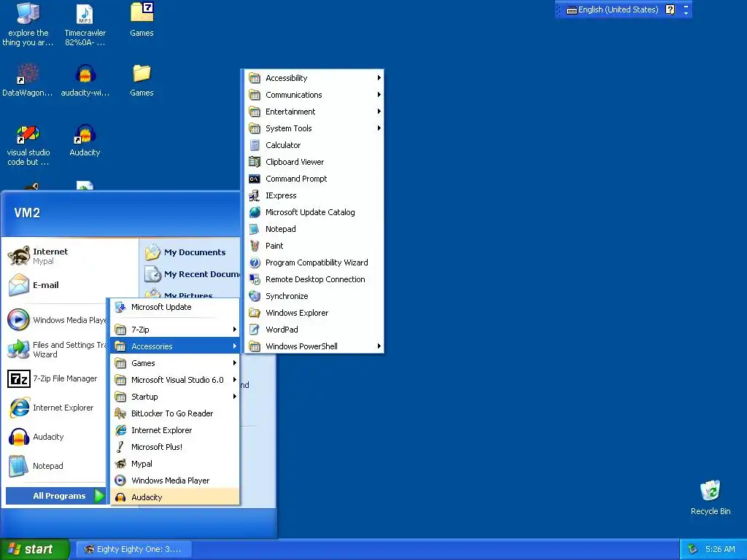Expand the Entertainment submenu
Screen dimensions: 747x560
[314, 112]
